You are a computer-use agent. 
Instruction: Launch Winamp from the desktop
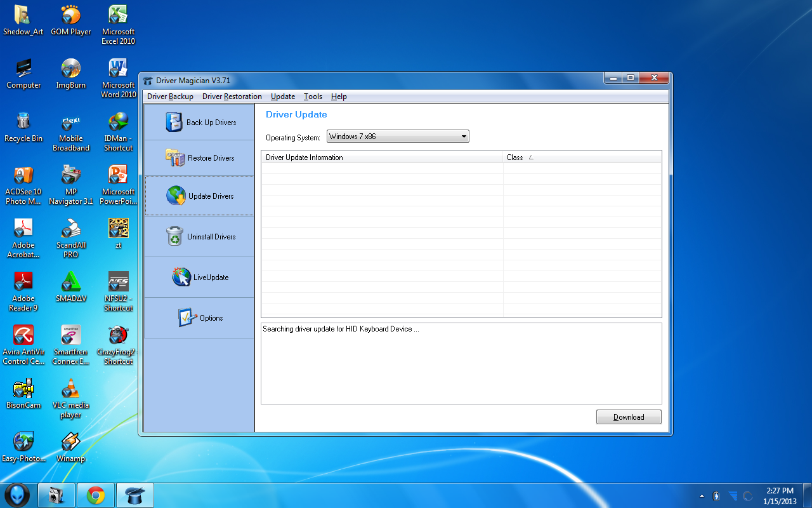(x=70, y=441)
